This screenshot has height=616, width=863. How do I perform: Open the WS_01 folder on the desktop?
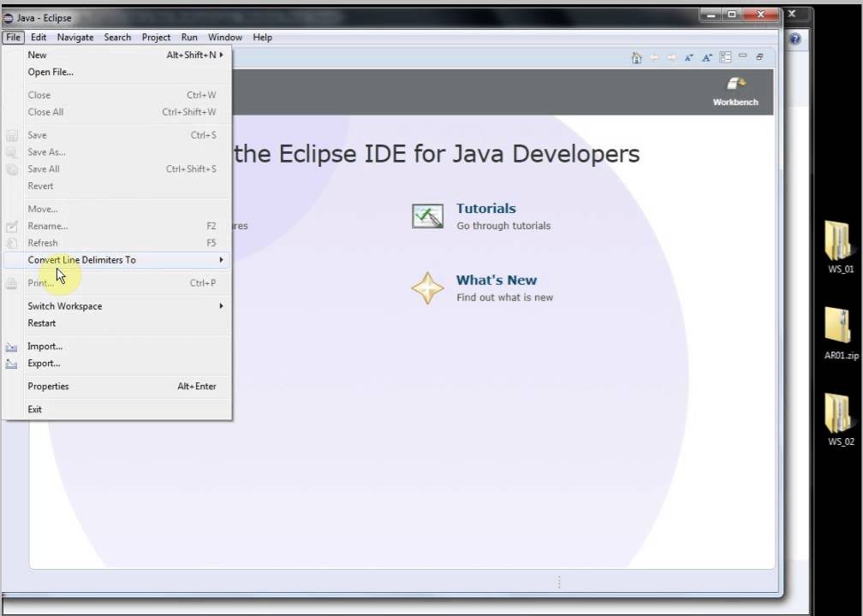tap(841, 246)
